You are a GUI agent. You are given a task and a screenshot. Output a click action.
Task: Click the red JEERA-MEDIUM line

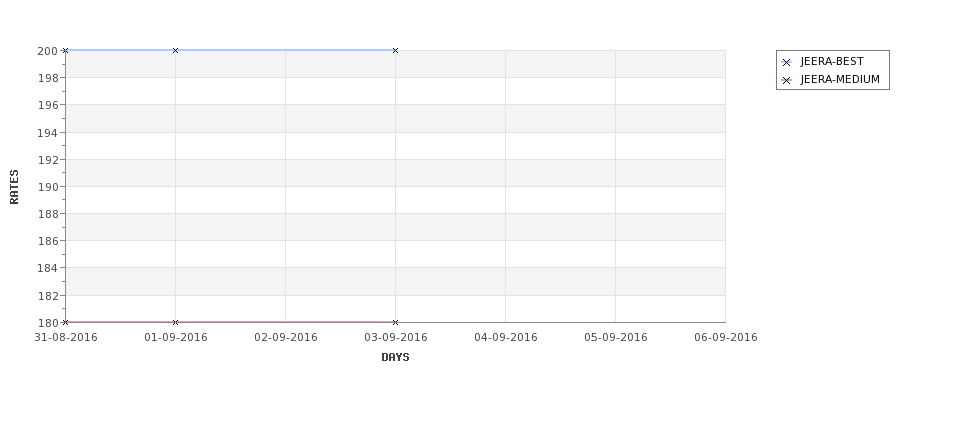point(286,322)
